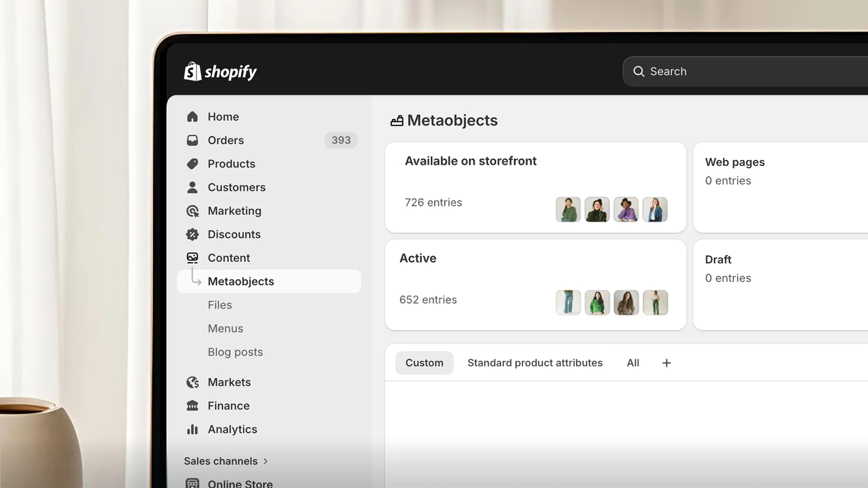Add a new view with plus icon
The height and width of the screenshot is (488, 868).
[666, 363]
